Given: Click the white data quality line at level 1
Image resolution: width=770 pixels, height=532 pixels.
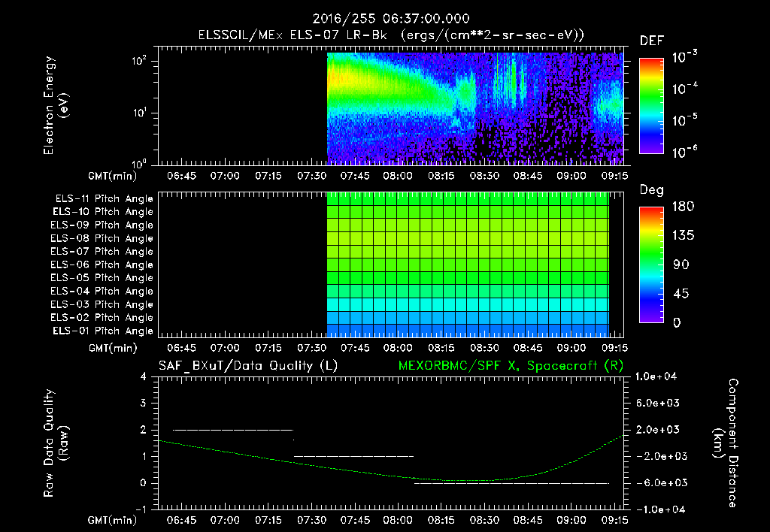Looking at the screenshot, I should (x=353, y=456).
